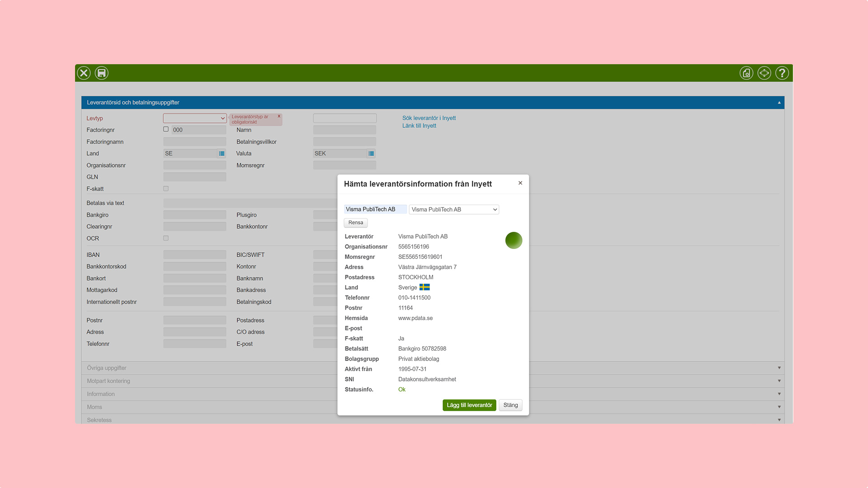The height and width of the screenshot is (488, 868).
Task: Toggle the OCR checkbox
Action: 166,238
